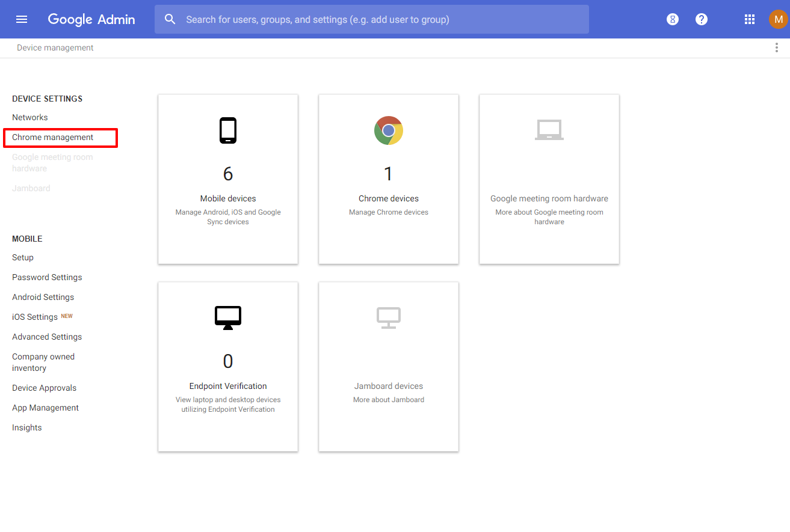The width and height of the screenshot is (790, 532).
Task: Click the mobile phone icon
Action: point(228,130)
